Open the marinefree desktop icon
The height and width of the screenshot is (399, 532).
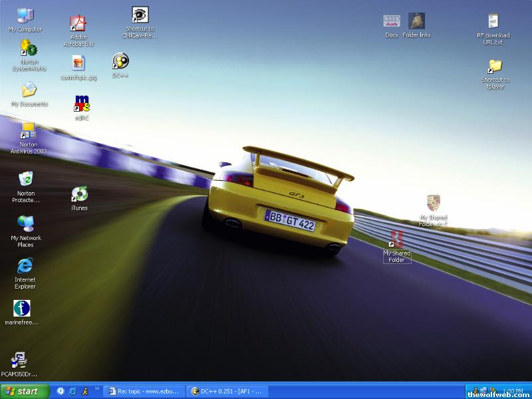pyautogui.click(x=22, y=309)
